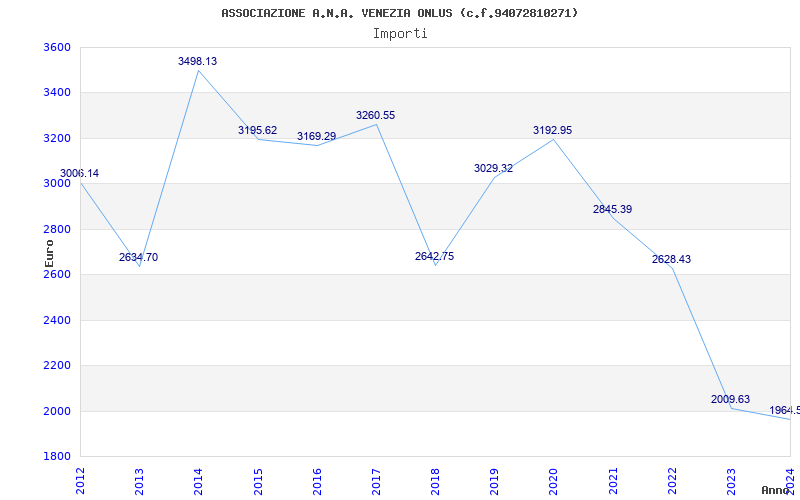The image size is (800, 500).
Task: Select the 3192.95 data label
Action: [553, 130]
